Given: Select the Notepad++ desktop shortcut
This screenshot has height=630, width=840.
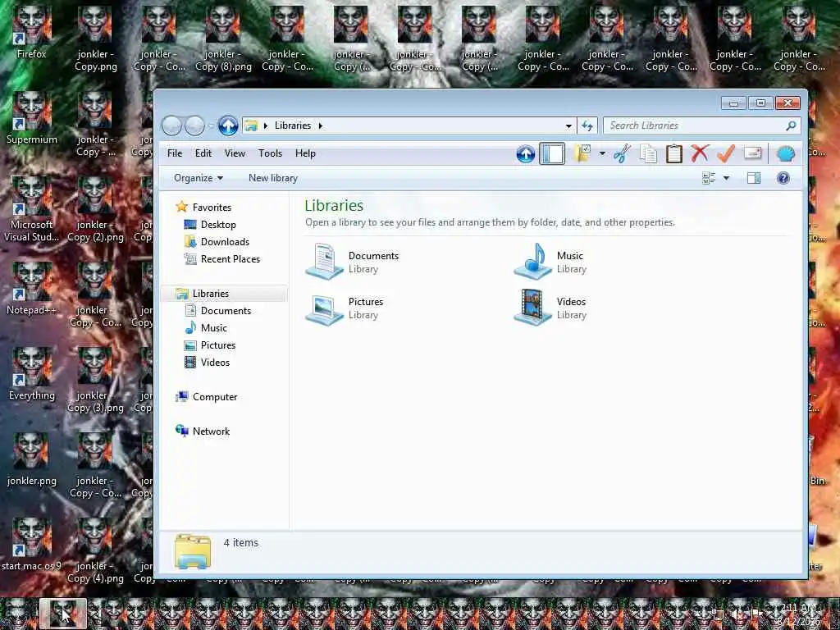Looking at the screenshot, I should [32, 288].
